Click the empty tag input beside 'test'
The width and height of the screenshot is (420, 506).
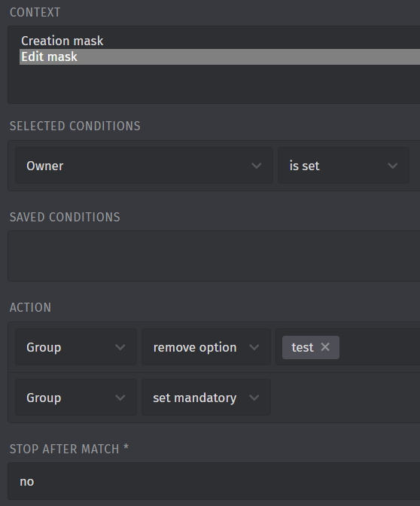(x=381, y=347)
